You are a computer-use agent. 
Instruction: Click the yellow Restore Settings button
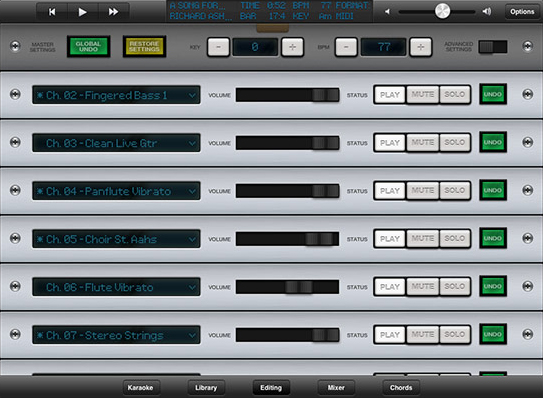[x=144, y=46]
